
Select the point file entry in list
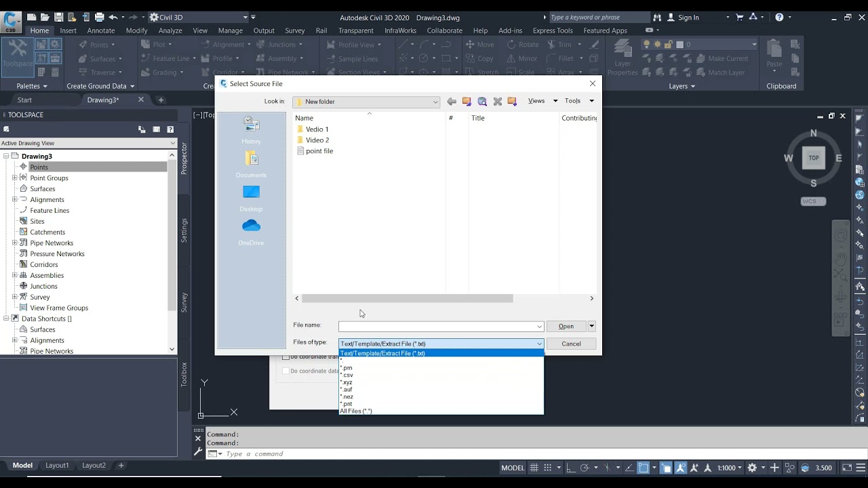(x=315, y=151)
